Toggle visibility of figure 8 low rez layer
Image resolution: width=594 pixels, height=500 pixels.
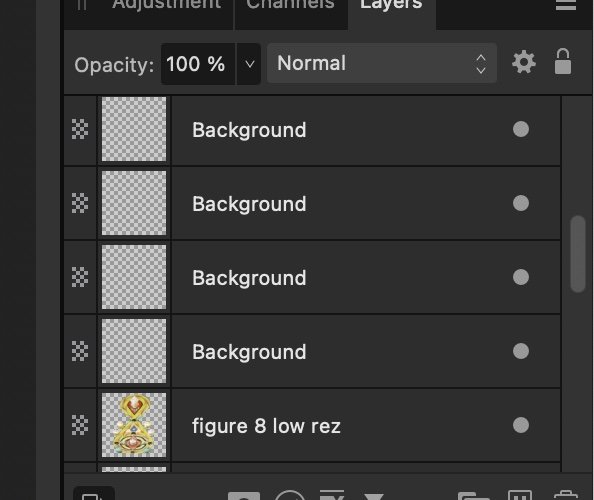pyautogui.click(x=521, y=425)
